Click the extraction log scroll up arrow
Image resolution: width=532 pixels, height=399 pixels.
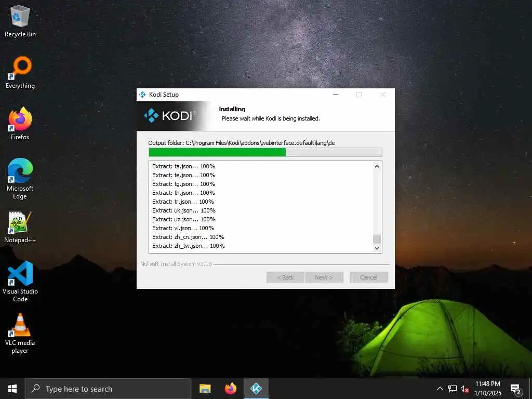click(x=377, y=166)
